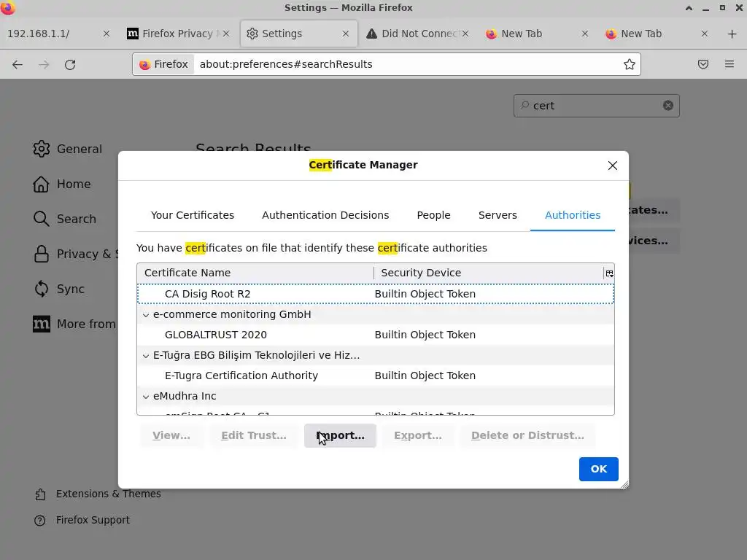Select the E-Tugra Certification Authority row

(x=376, y=376)
